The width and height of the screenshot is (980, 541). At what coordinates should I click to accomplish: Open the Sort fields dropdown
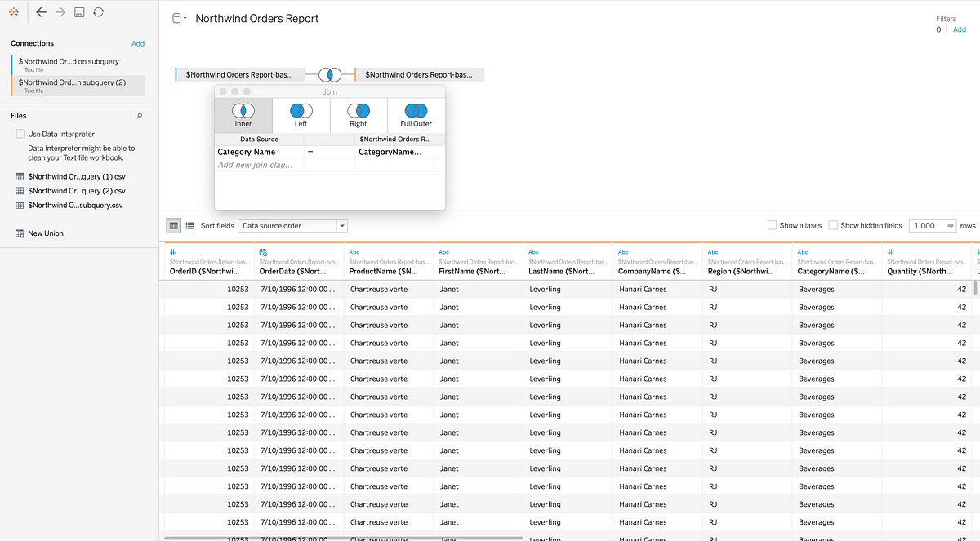pyautogui.click(x=293, y=225)
